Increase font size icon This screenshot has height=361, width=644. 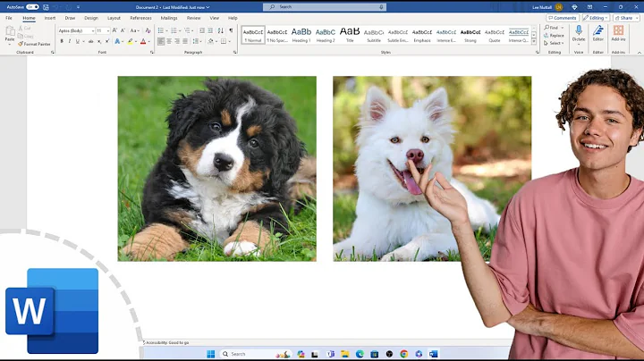tap(114, 30)
